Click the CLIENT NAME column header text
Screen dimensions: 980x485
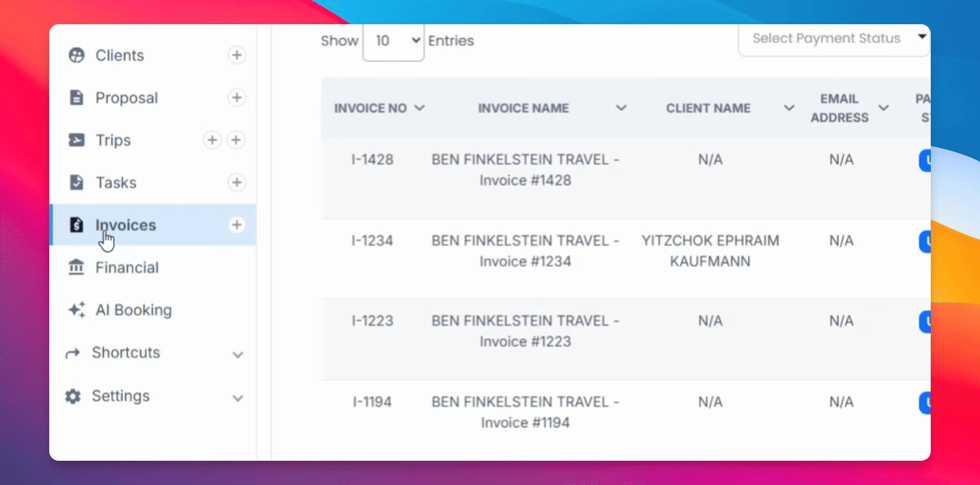pos(708,108)
